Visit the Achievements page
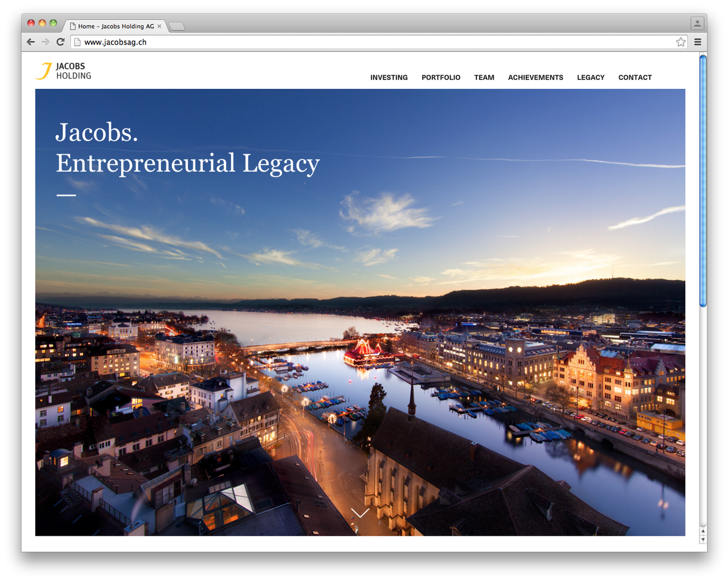 click(535, 78)
